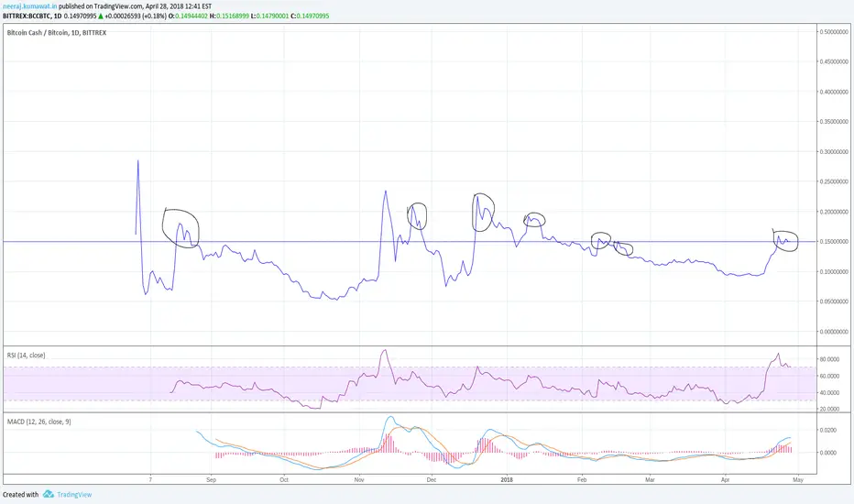Click the 0.10000000 price axis label
This screenshot has height=504, width=854.
point(835,271)
